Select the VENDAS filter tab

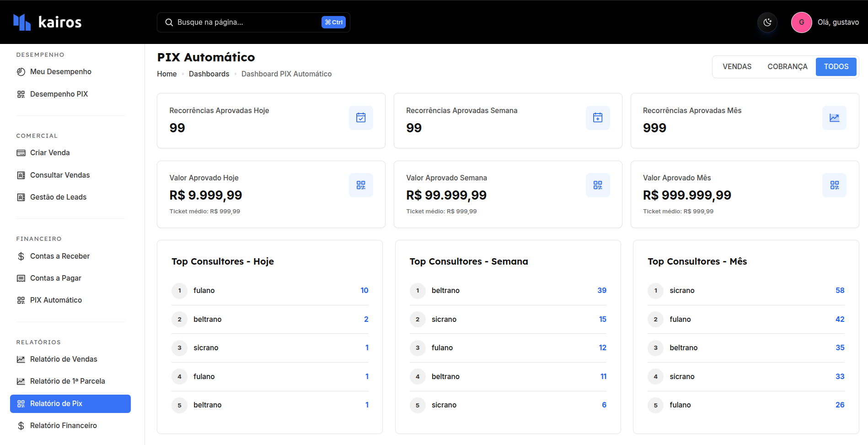pos(737,67)
